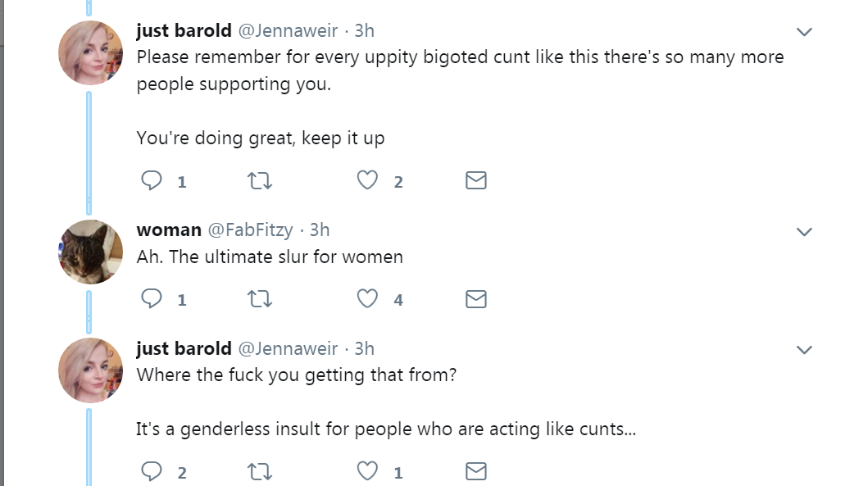Open @Jennaweir profile from first tweet

point(288,31)
